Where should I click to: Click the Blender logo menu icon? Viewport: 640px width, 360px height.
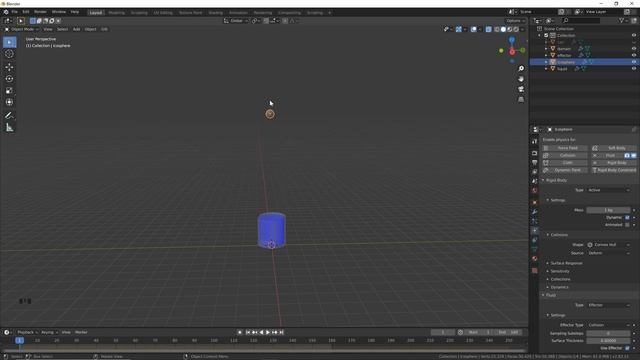pyautogui.click(x=6, y=12)
